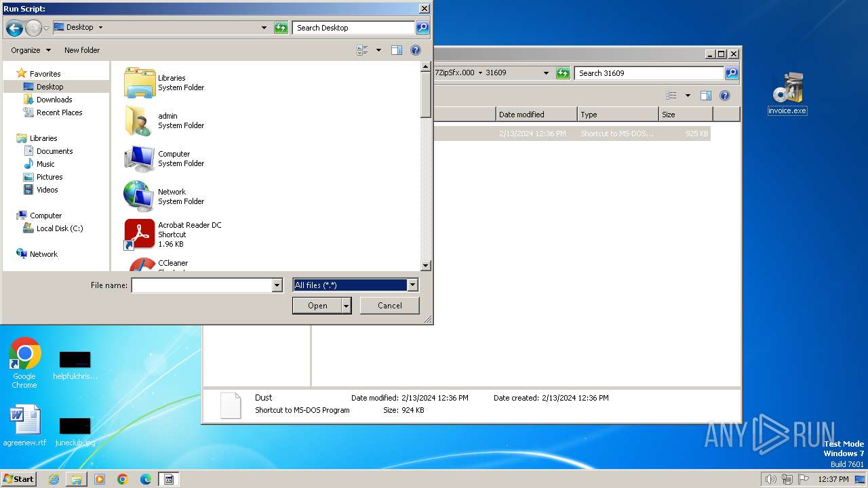Sort by the Type column header
This screenshot has height=488, width=868.
pyautogui.click(x=618, y=115)
